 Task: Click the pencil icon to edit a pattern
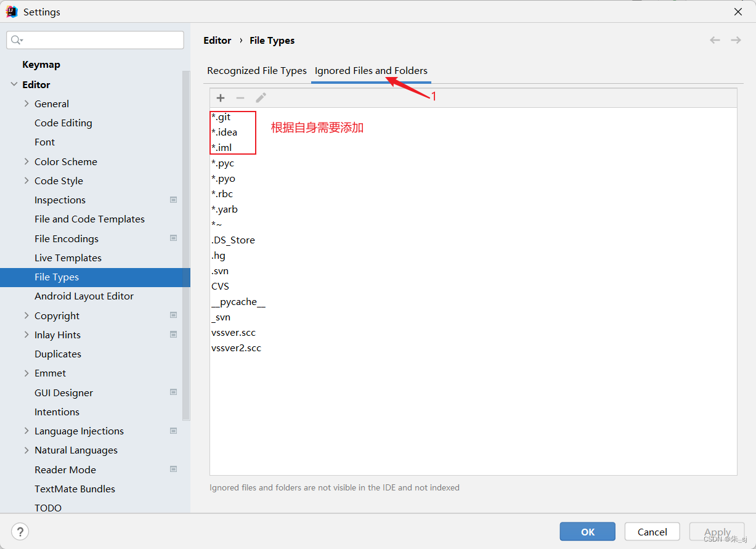tap(261, 97)
